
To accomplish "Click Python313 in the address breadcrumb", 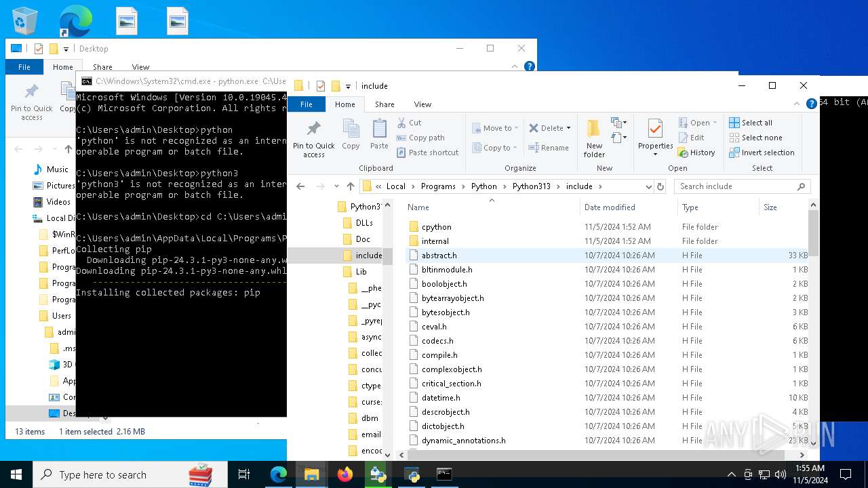I will coord(532,186).
